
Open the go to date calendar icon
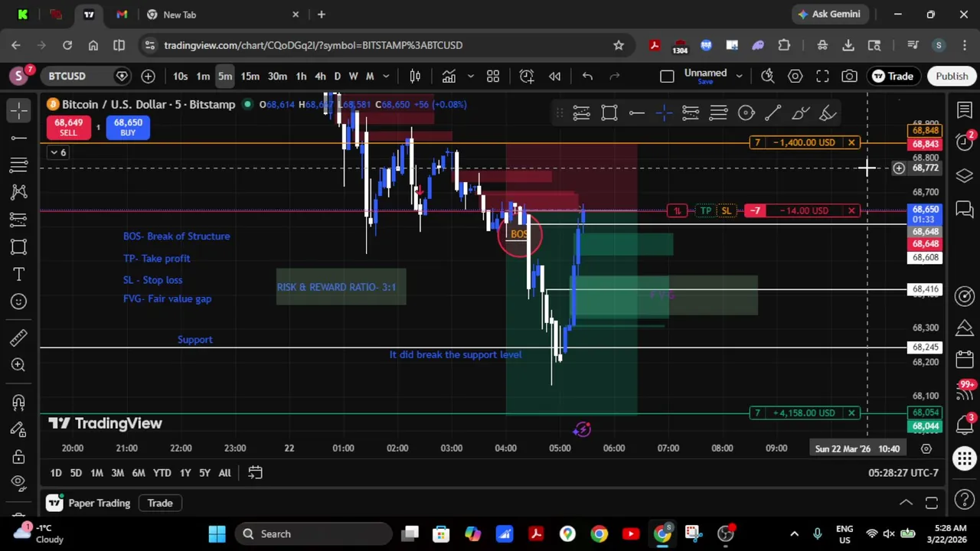coord(255,473)
